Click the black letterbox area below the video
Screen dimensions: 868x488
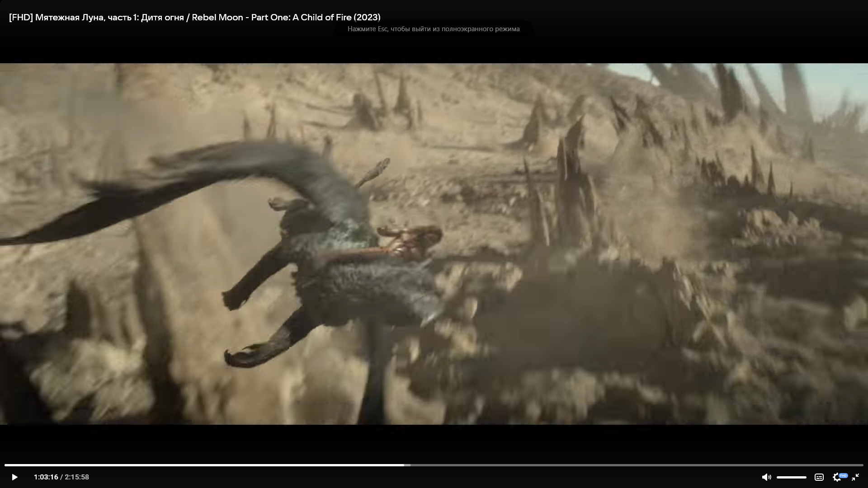434,441
